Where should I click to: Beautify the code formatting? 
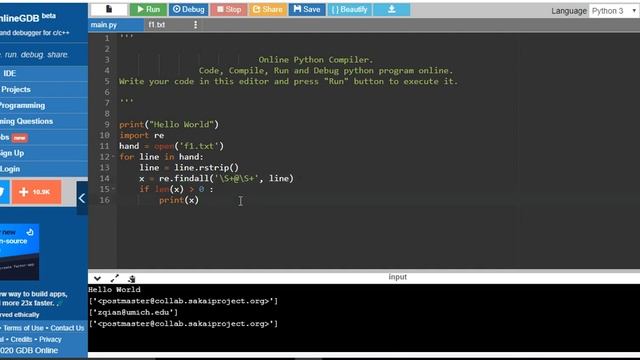point(349,9)
